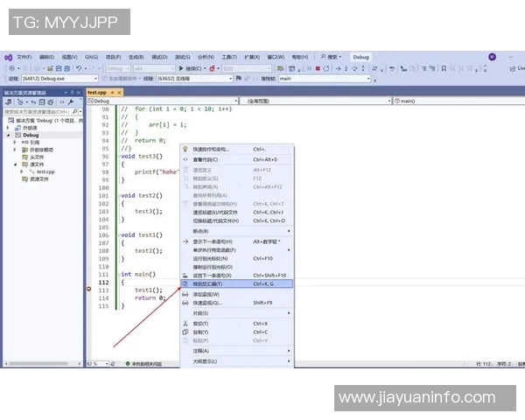Collapse the test3 function fold toggle
This screenshot has width=525, height=420.
pos(119,156)
